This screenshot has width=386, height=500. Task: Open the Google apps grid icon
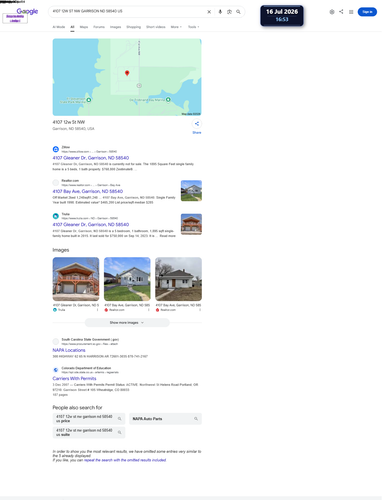click(351, 12)
